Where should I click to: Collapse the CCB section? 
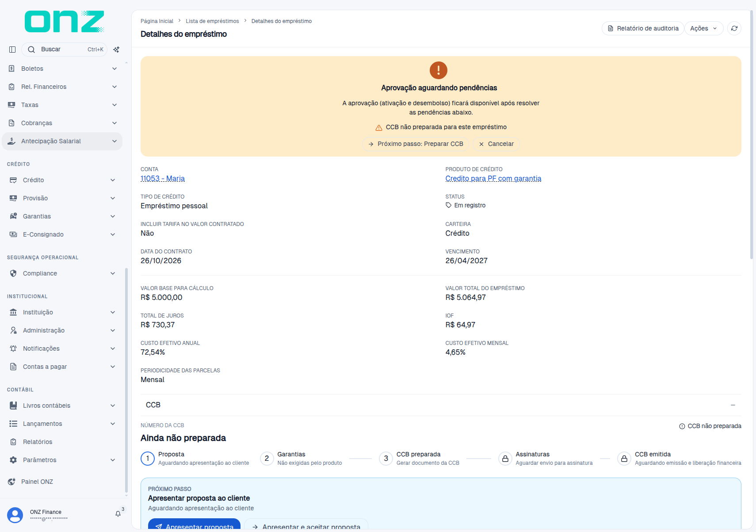(733, 405)
